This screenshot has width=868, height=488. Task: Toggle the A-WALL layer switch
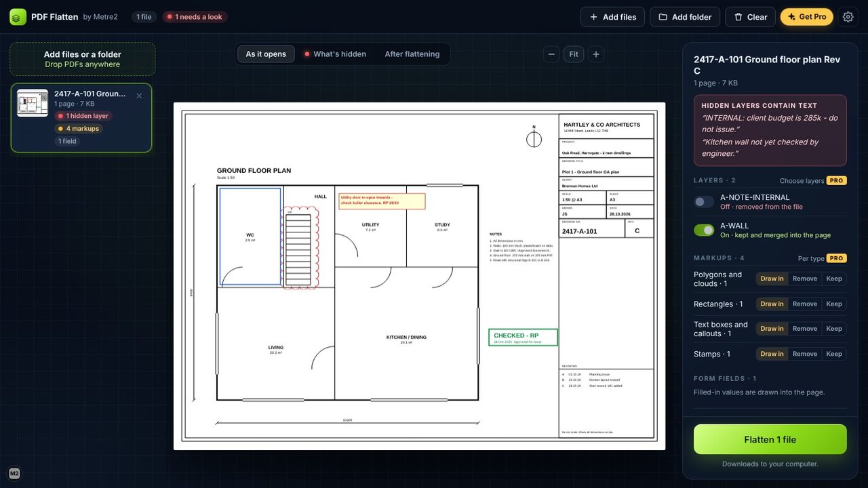tap(704, 230)
